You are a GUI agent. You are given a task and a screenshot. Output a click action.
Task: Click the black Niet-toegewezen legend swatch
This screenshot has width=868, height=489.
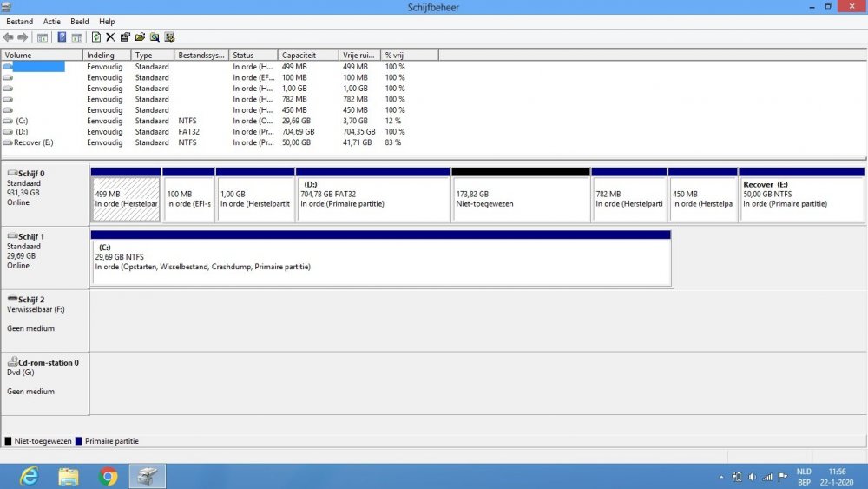coord(9,441)
